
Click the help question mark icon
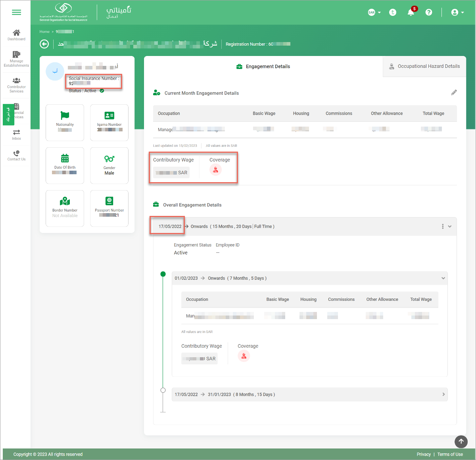coord(429,12)
